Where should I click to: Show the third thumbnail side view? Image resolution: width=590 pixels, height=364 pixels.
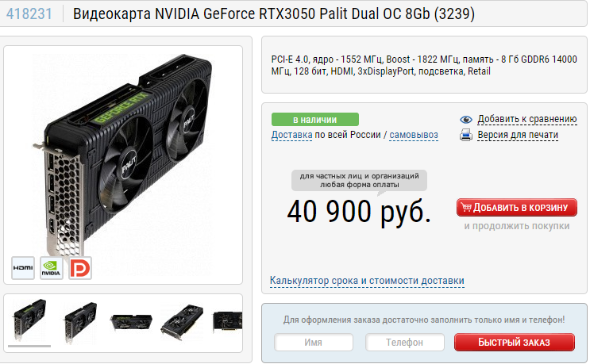tap(131, 322)
